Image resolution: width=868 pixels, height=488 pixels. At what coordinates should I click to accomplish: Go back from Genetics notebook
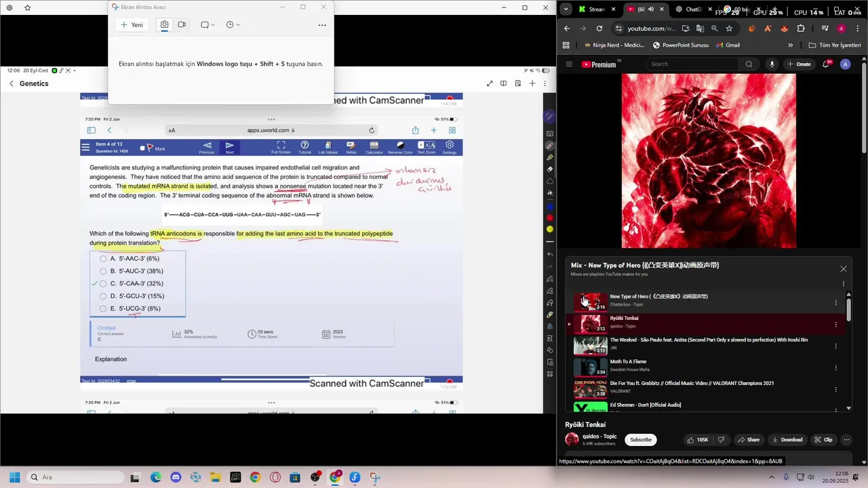click(12, 83)
